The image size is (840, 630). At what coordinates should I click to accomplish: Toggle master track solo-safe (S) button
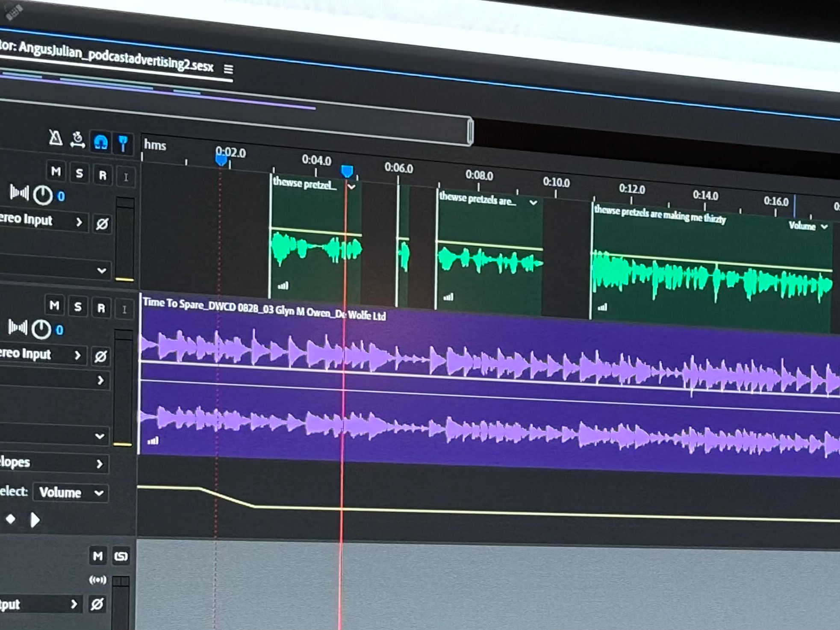coord(121,556)
